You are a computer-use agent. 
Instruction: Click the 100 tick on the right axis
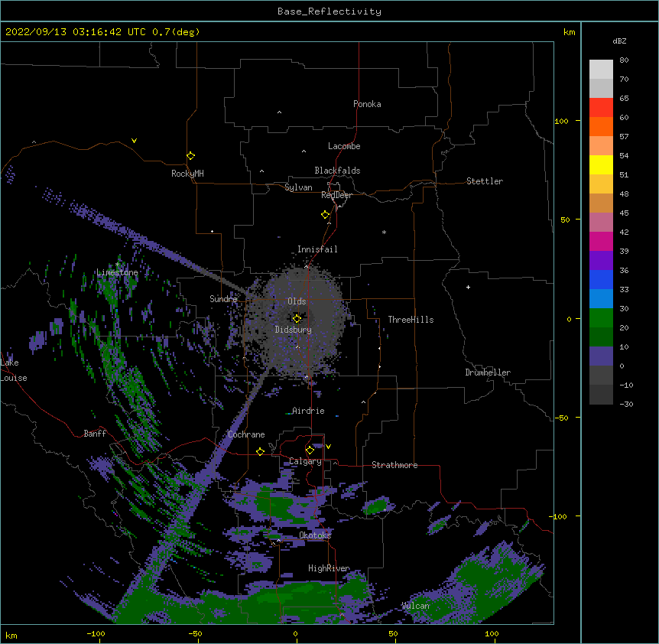561,121
